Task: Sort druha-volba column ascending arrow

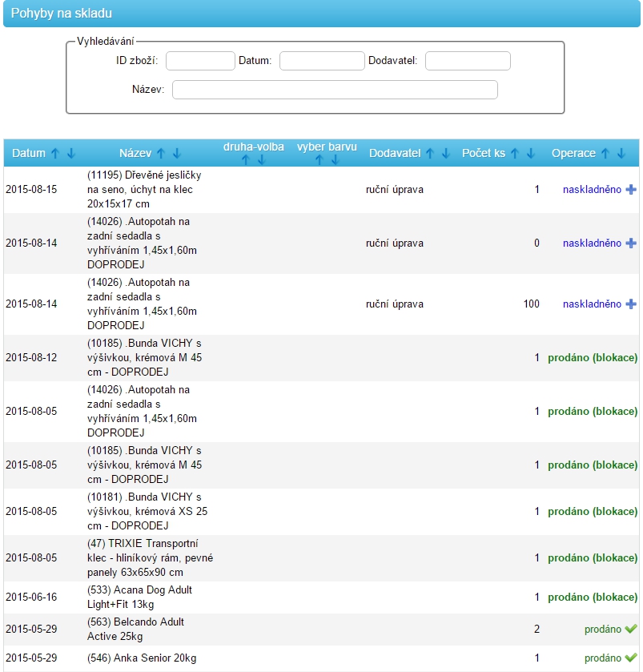Action: click(246, 160)
